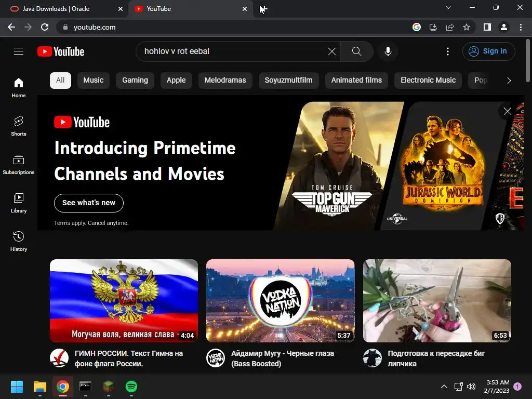
Task: Open Library in the sidebar
Action: coord(19,203)
